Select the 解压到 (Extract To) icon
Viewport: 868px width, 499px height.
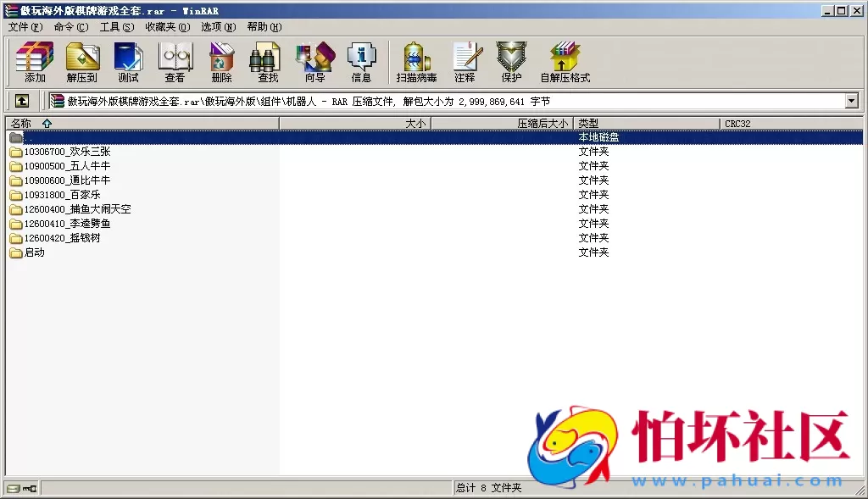pyautogui.click(x=82, y=61)
